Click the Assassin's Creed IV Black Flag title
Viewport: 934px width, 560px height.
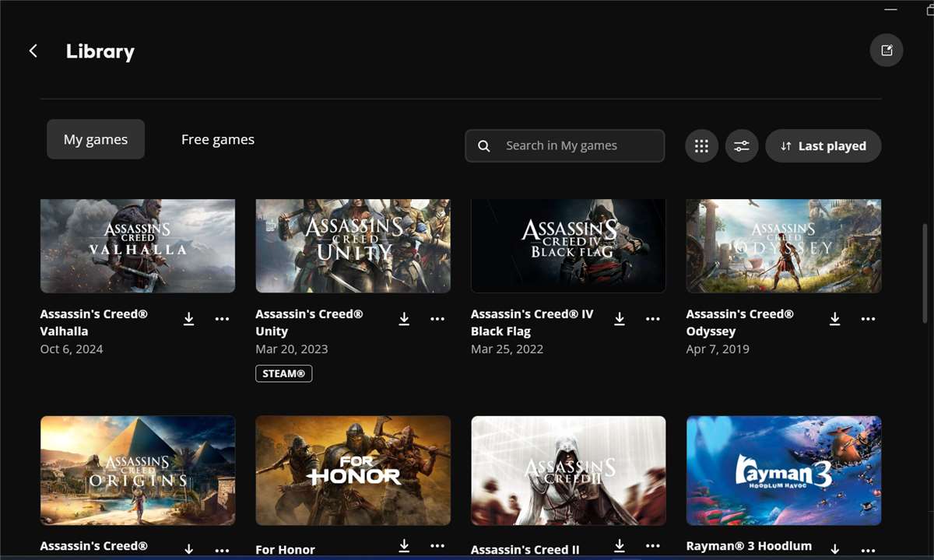coord(532,323)
